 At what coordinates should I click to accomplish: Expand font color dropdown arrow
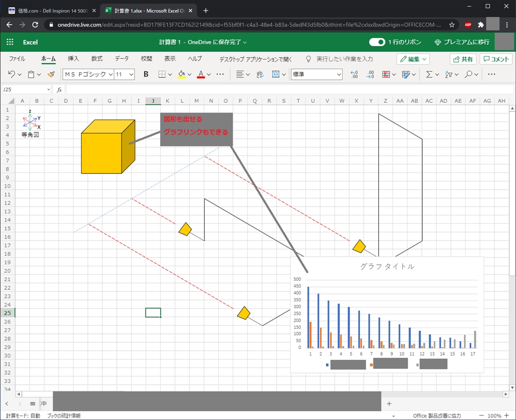(209, 75)
